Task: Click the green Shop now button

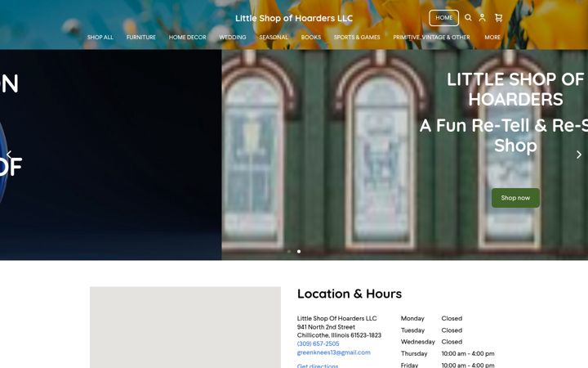Action: click(515, 198)
